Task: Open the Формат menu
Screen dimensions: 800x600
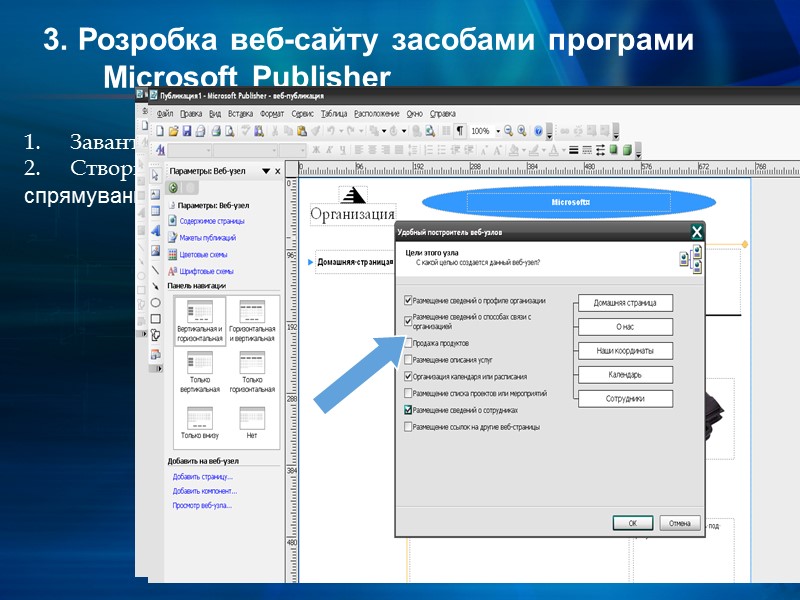Action: point(272,114)
